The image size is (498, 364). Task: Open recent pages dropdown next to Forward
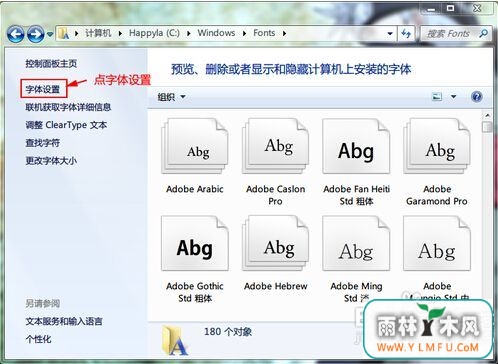(x=50, y=34)
